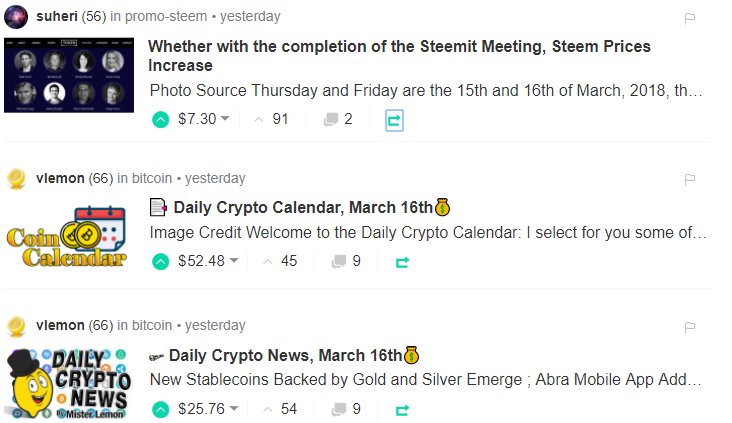Expand the $52.48 payout dropdown
This screenshot has width=732, height=423.
[233, 262]
